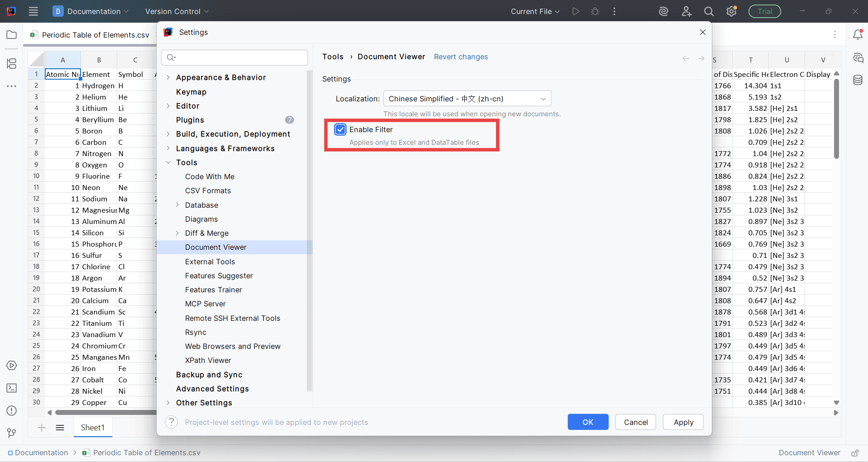Click Documentation breadcrumb in status bar
The height and width of the screenshot is (462, 868).
click(38, 453)
